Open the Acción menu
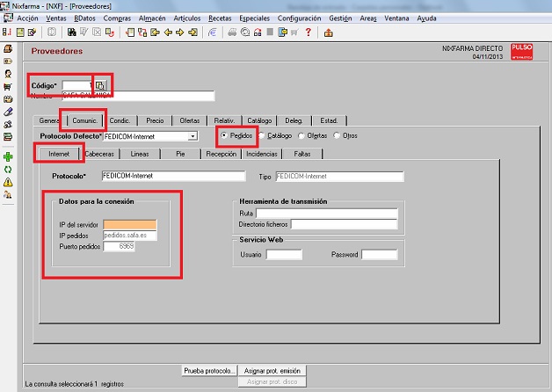The image size is (552, 392). click(27, 18)
